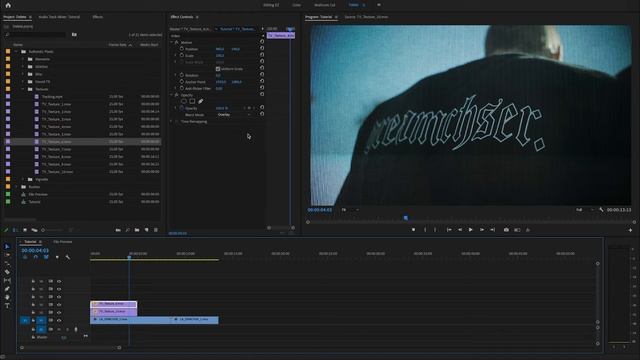Add a marker from the timeline header
The width and height of the screenshot is (640, 360).
pyautogui.click(x=57, y=257)
